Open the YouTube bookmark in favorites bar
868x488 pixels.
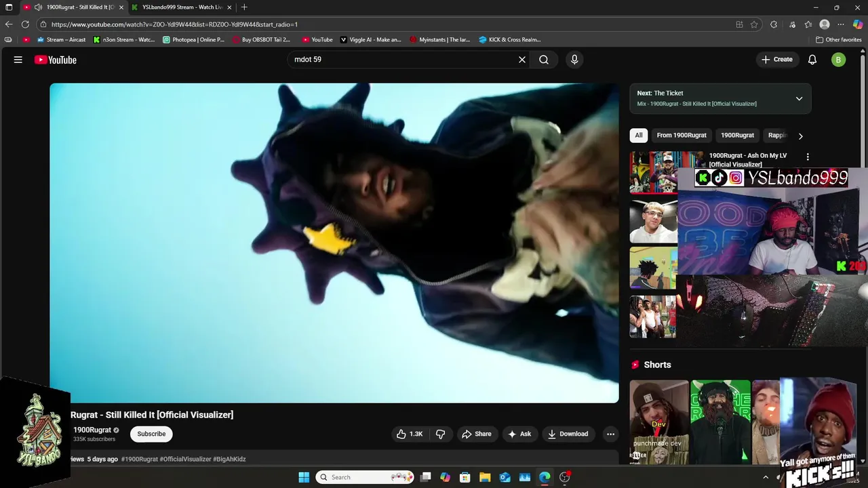tap(317, 39)
